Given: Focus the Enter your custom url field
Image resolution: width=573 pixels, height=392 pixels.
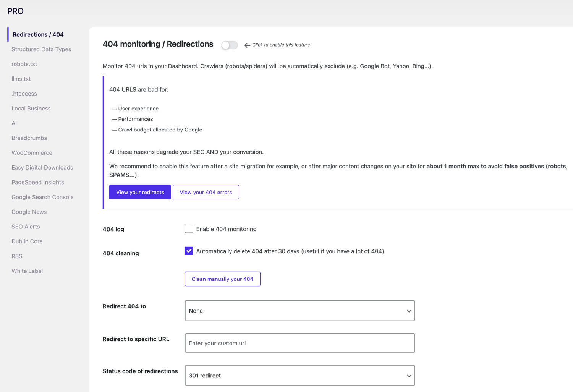Looking at the screenshot, I should point(299,343).
